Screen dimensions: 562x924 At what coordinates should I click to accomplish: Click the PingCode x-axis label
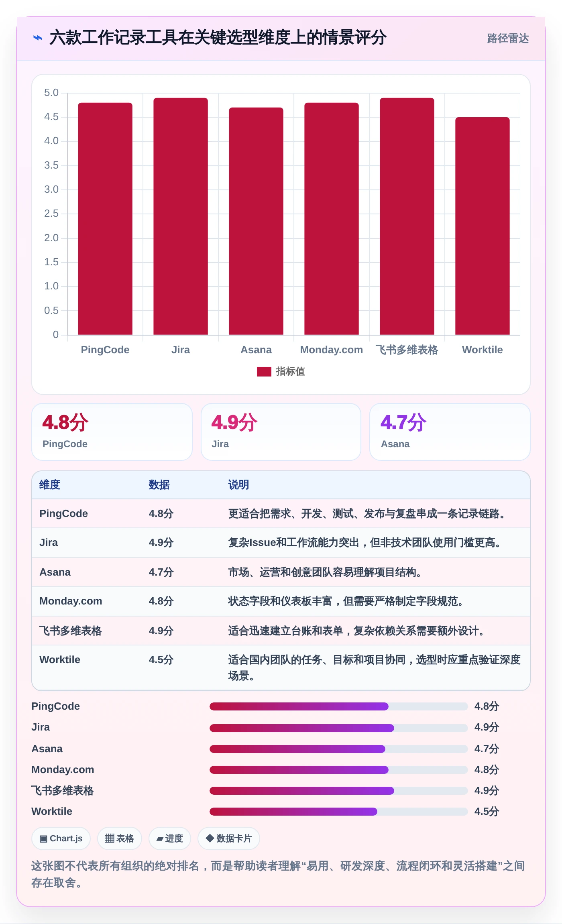coord(105,350)
